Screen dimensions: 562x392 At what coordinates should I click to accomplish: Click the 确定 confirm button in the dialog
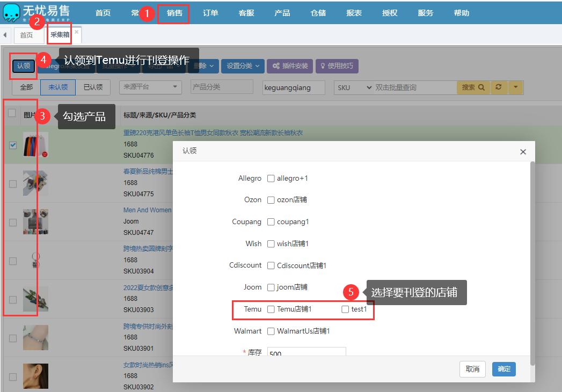pos(503,369)
